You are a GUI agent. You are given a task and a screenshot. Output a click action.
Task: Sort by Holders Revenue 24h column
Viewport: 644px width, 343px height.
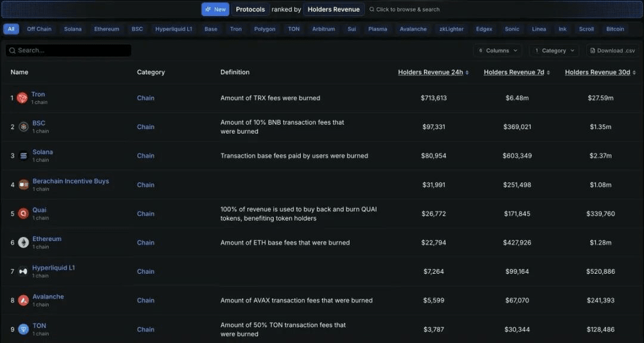(x=433, y=72)
